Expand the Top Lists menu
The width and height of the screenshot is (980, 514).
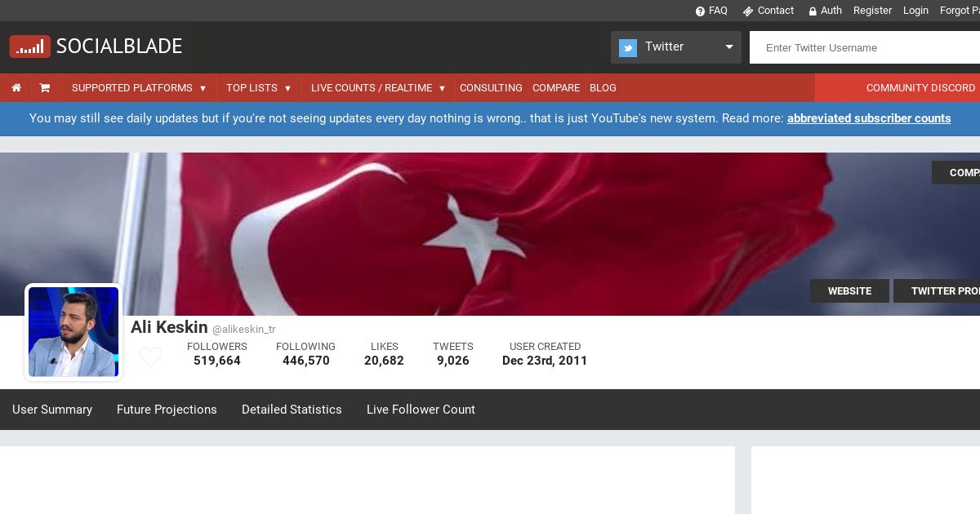pos(258,88)
